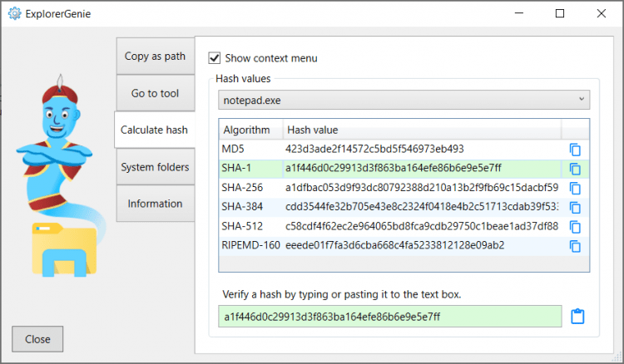
Task: Select the Calculate hash tab
Action: 154,130
